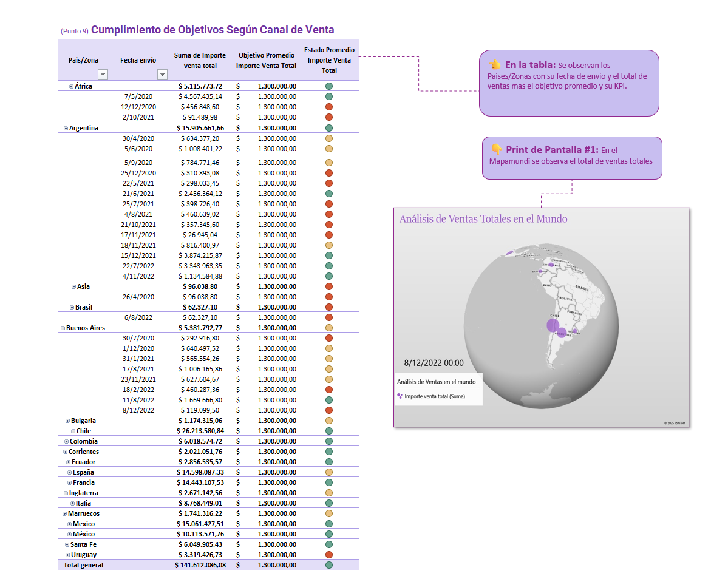This screenshot has height=582, width=728.
Task: Select the 'Objetivo Promedio Importe Venta Total' header
Action: pos(266,60)
